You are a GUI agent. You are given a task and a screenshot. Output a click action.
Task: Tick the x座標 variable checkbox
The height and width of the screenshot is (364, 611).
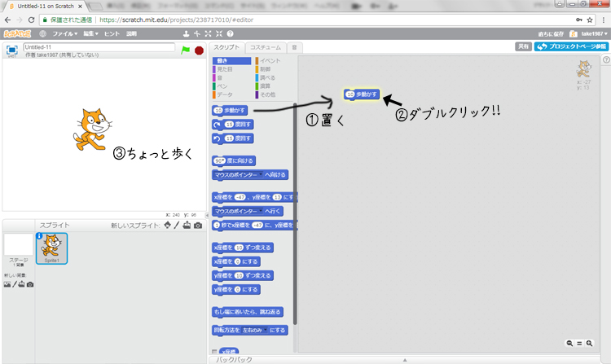pos(214,352)
